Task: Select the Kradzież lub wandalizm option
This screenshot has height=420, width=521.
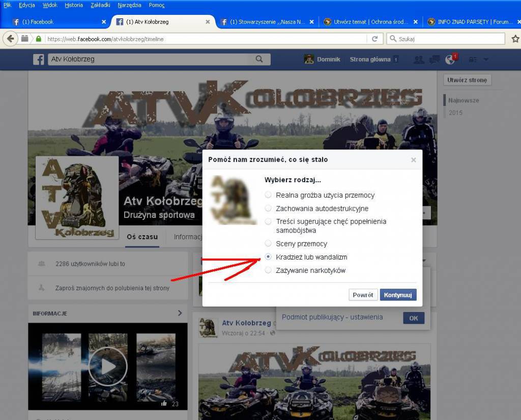Action: [268, 257]
